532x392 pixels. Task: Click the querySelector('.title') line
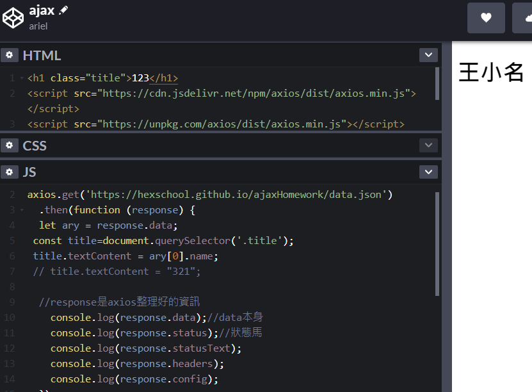click(163, 241)
